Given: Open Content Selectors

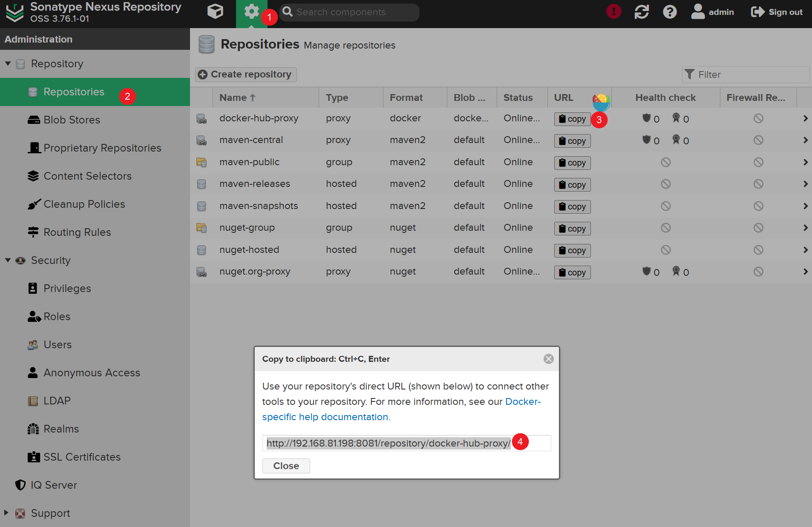Looking at the screenshot, I should (x=95, y=176).
